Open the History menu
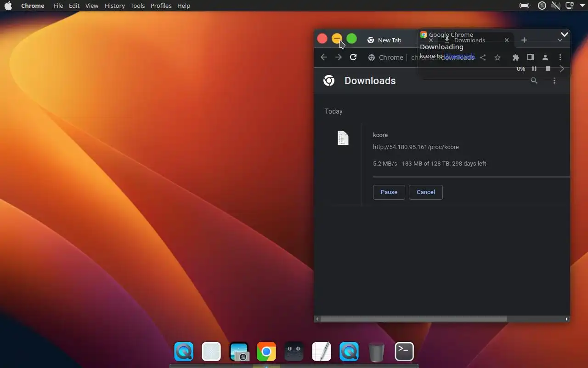 [x=114, y=6]
